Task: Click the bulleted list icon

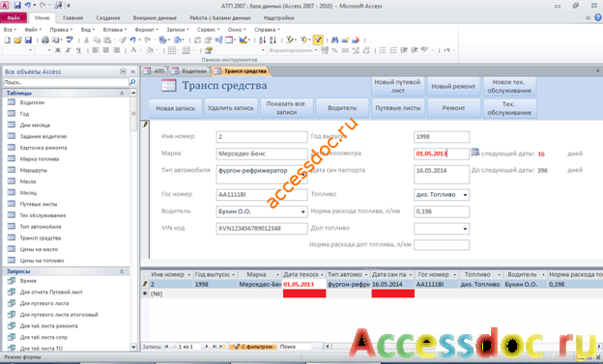Action: tap(383, 50)
